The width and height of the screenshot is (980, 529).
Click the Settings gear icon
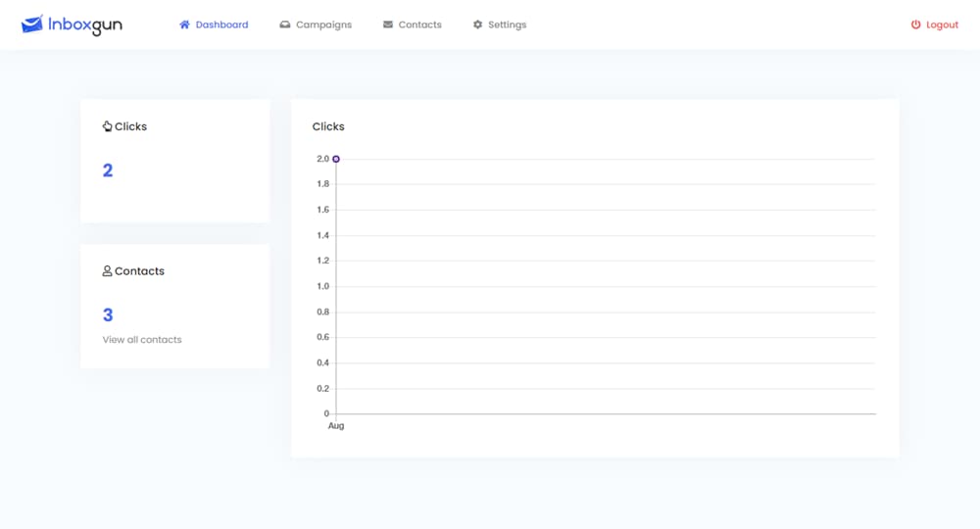click(477, 24)
